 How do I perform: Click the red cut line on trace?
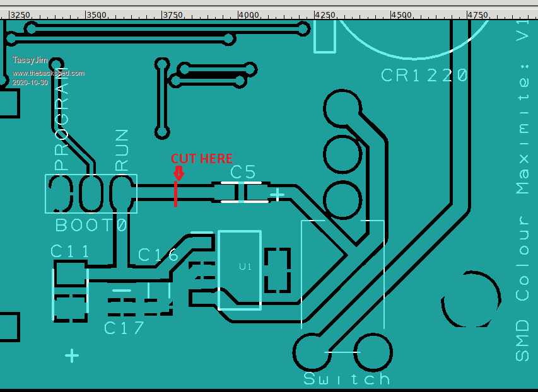pos(175,194)
